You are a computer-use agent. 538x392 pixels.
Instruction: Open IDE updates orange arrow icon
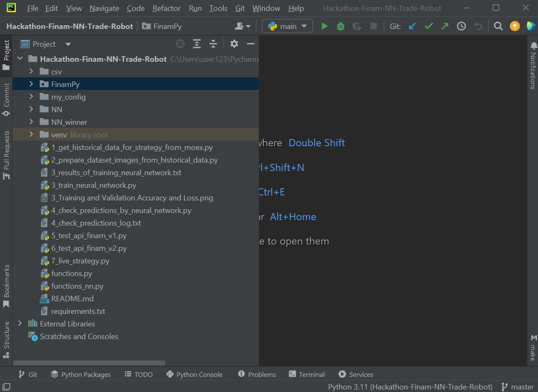click(514, 26)
